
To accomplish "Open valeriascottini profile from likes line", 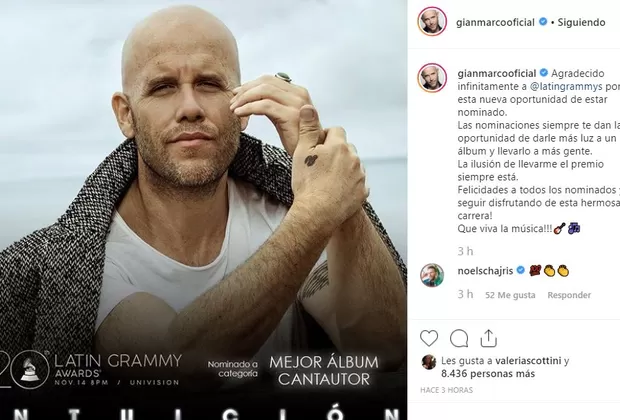I will pyautogui.click(x=528, y=361).
